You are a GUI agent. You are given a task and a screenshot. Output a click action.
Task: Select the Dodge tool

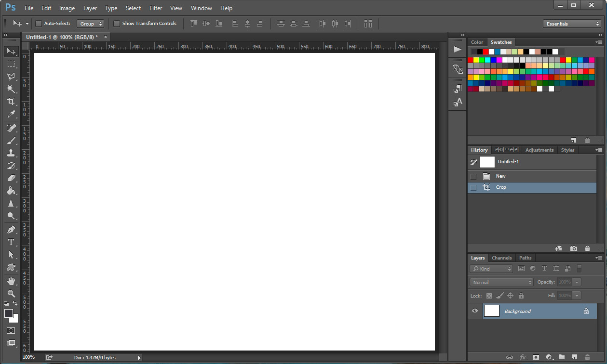coord(11,216)
